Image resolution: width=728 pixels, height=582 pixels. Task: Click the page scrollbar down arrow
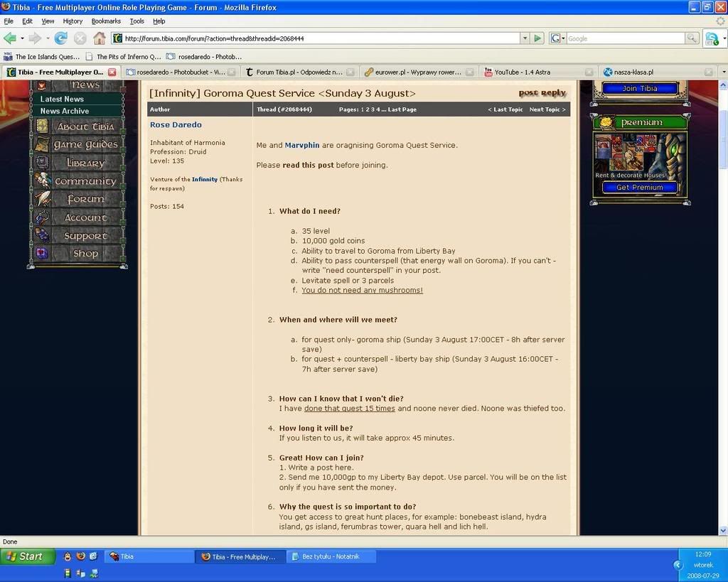[723, 530]
